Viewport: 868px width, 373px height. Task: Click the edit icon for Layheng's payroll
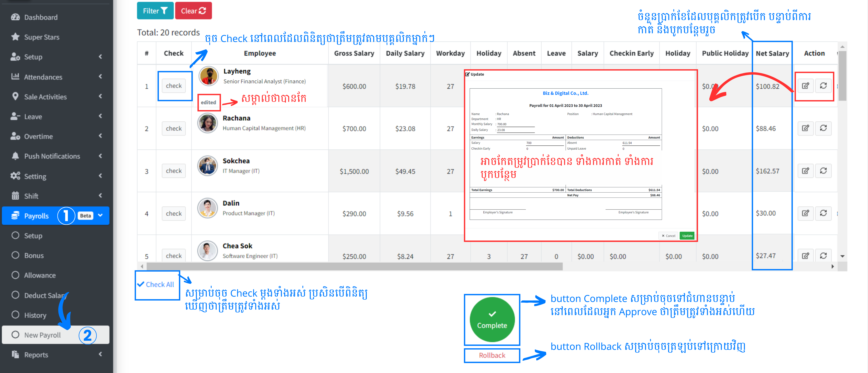(806, 86)
